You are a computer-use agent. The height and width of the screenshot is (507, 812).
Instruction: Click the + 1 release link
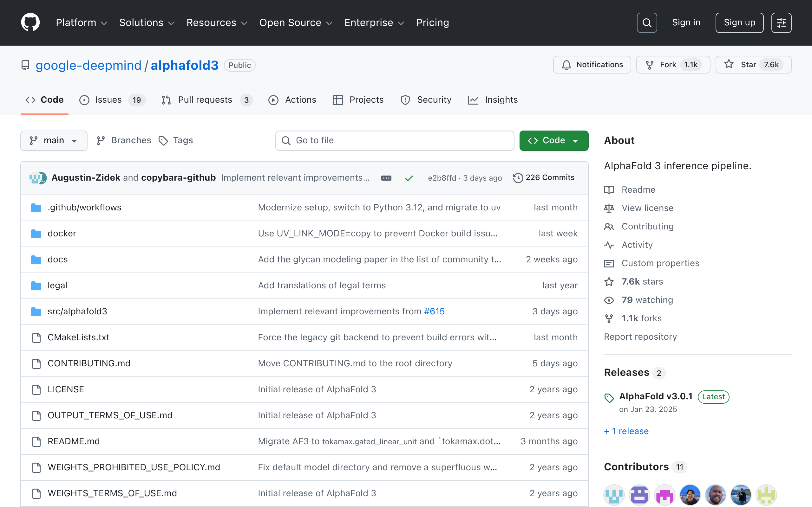626,431
